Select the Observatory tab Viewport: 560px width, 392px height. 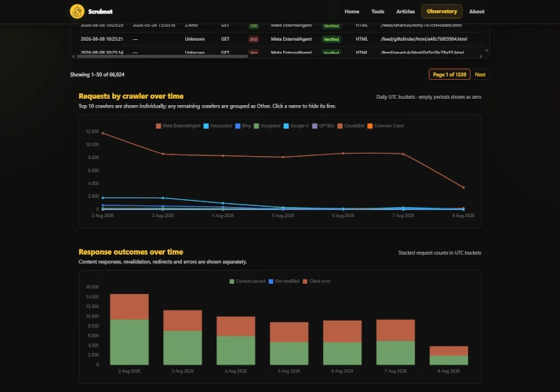click(x=442, y=12)
